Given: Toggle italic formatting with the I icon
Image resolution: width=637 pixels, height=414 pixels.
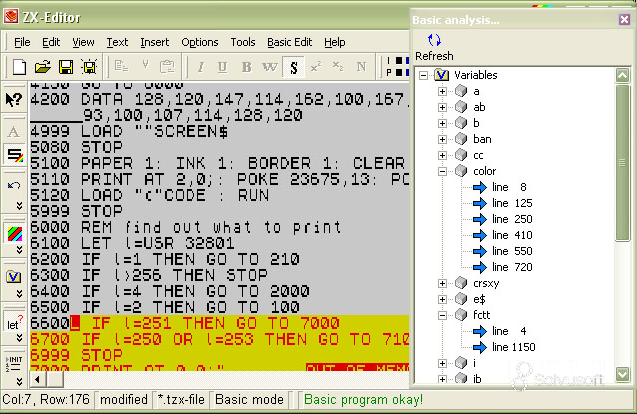Looking at the screenshot, I should click(200, 67).
